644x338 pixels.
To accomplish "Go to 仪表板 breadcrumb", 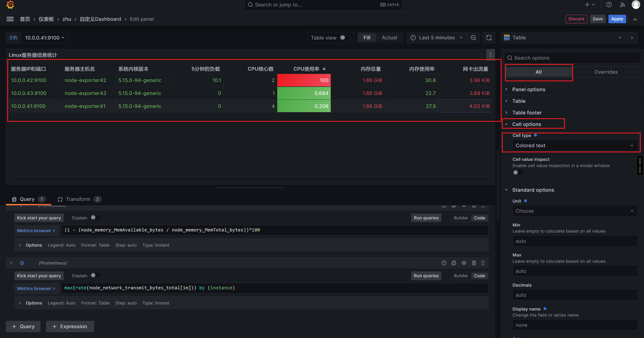I will coord(46,19).
